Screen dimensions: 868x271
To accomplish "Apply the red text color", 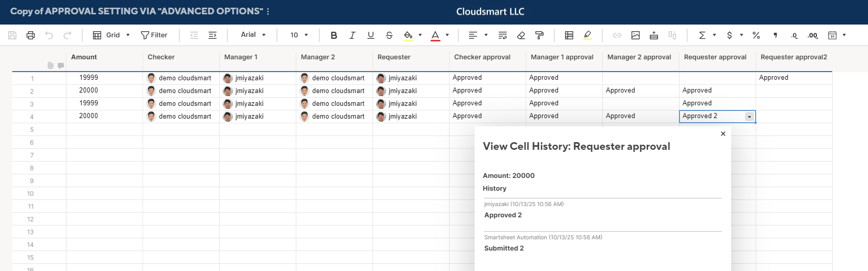I will point(435,35).
